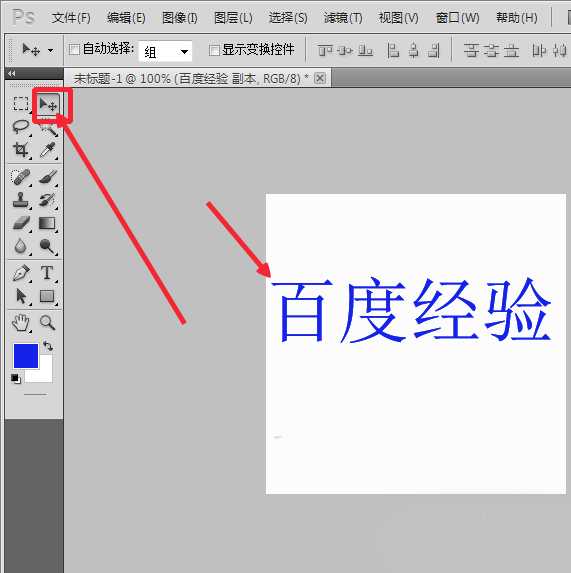Swap foreground and background colors
This screenshot has height=573, width=571.
pos(47,346)
